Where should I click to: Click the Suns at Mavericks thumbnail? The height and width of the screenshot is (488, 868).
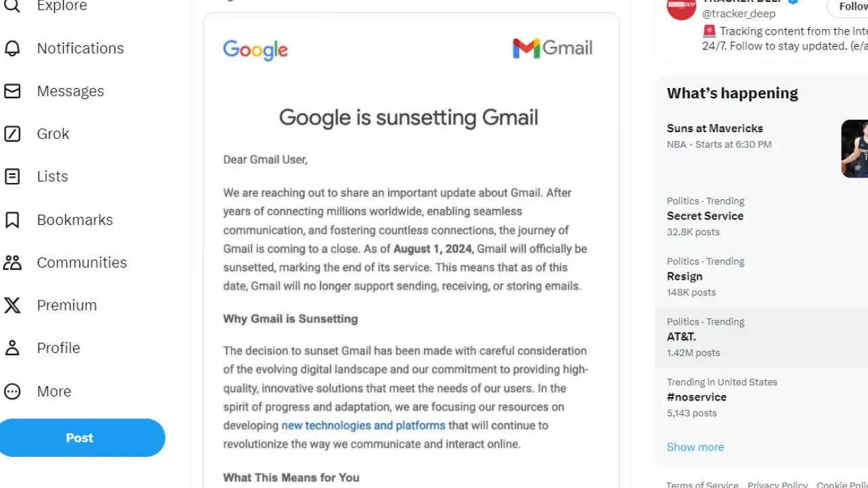[x=856, y=148]
